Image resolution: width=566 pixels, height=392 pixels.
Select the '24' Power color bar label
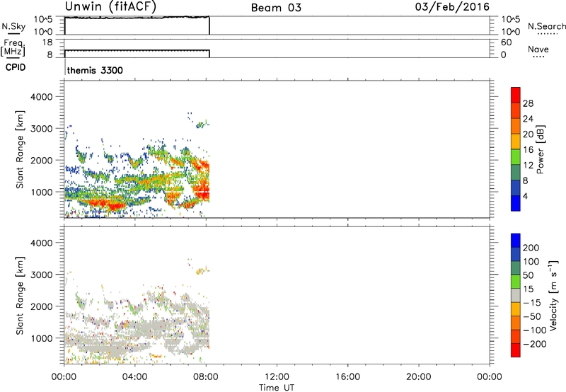[x=528, y=119]
